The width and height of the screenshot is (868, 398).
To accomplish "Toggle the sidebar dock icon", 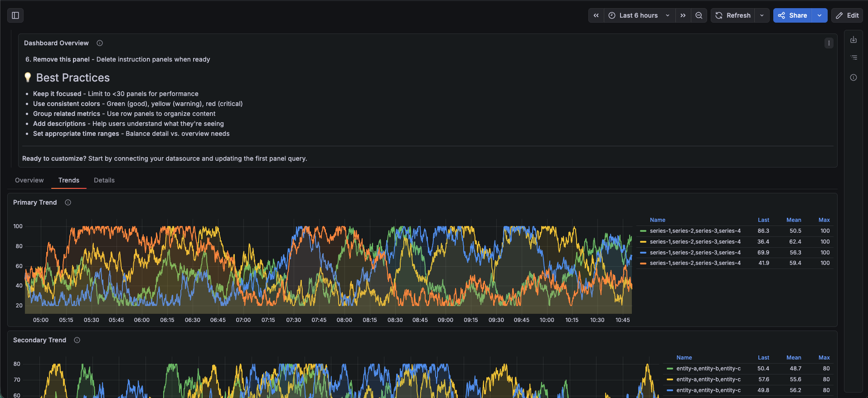I will 15,15.
